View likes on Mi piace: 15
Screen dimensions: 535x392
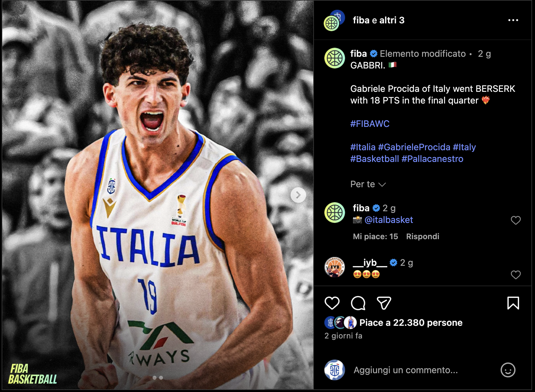tap(375, 237)
